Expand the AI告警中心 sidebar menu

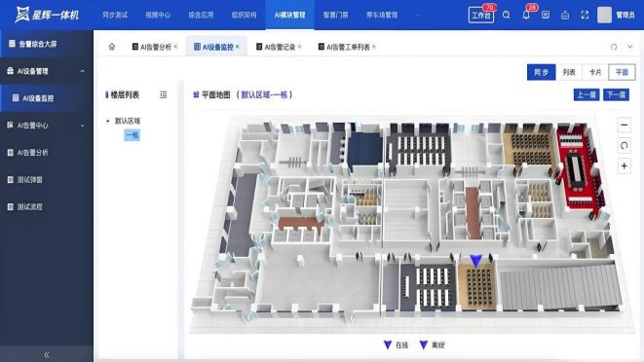[82, 126]
